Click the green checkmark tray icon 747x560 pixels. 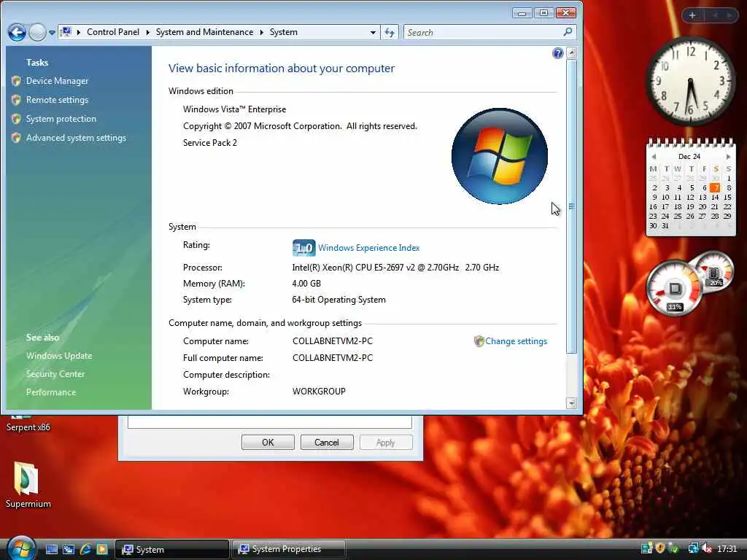(674, 548)
